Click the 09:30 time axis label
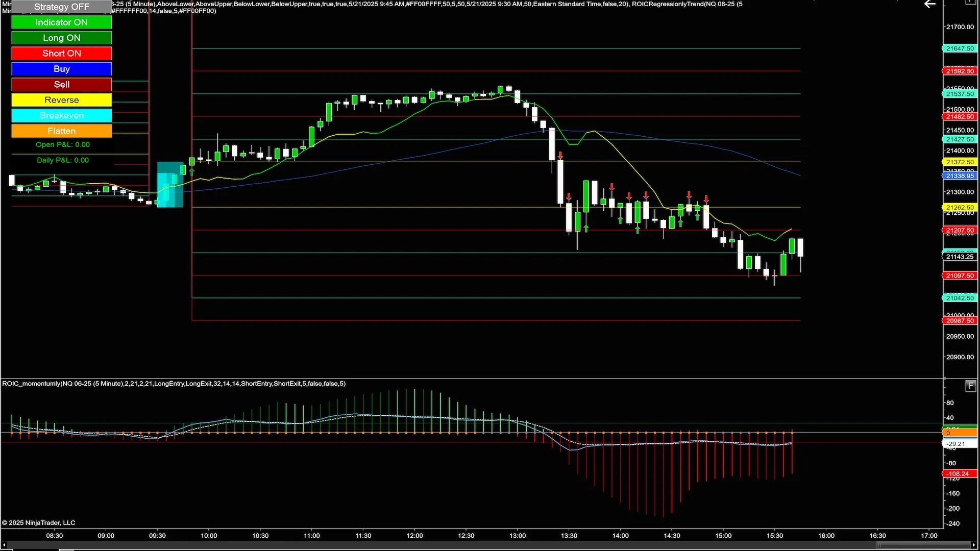 (157, 536)
